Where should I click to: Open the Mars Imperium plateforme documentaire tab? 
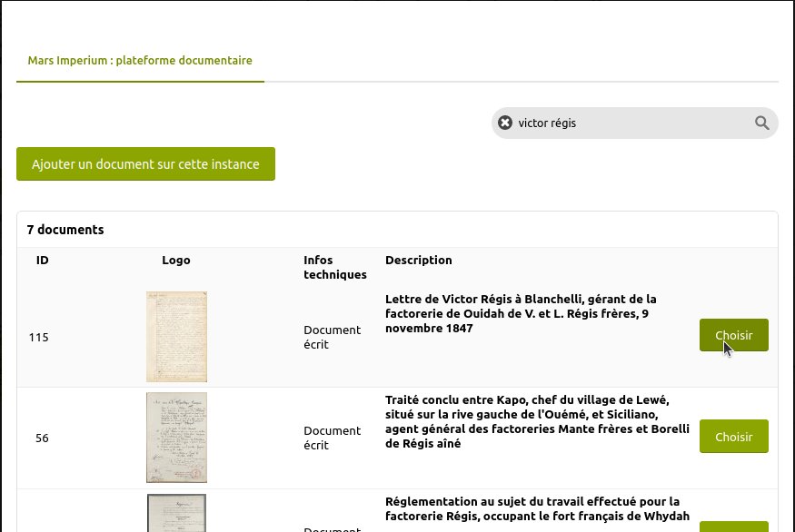tap(140, 61)
